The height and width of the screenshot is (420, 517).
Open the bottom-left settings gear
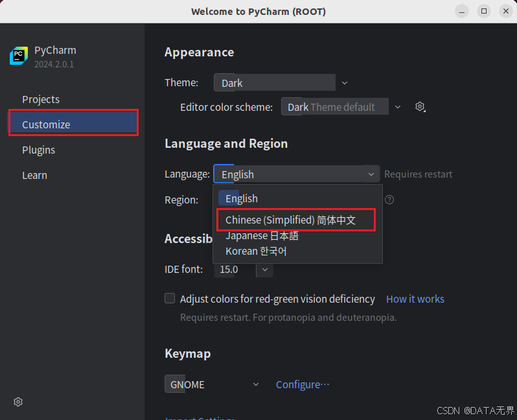pyautogui.click(x=18, y=401)
